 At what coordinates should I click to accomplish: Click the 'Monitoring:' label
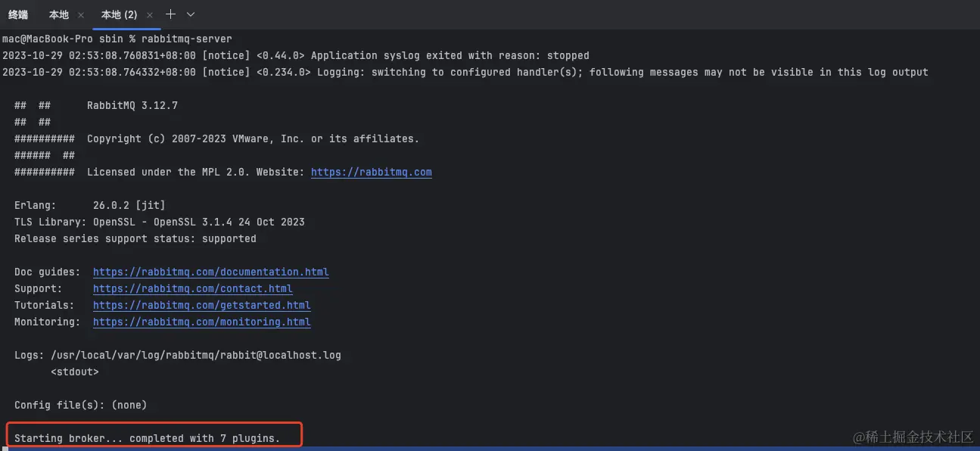48,322
